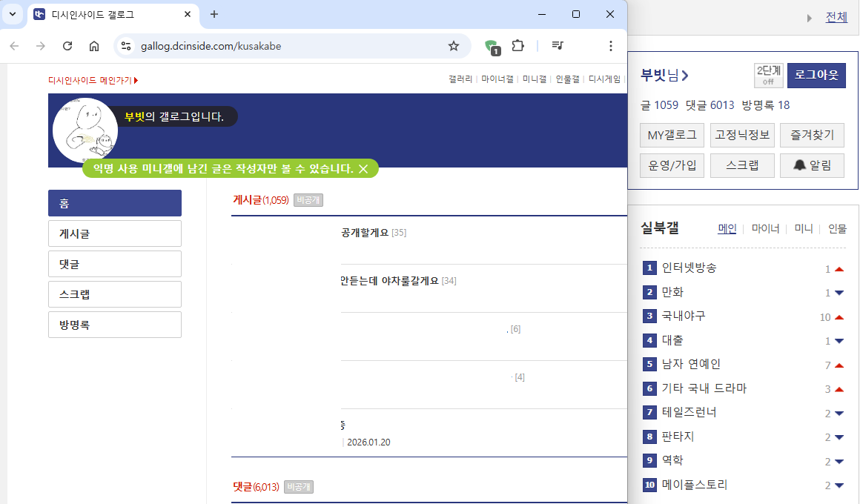Toggle 비공개 setting next to 게시글
Viewport: 860px width, 504px height.
point(308,200)
